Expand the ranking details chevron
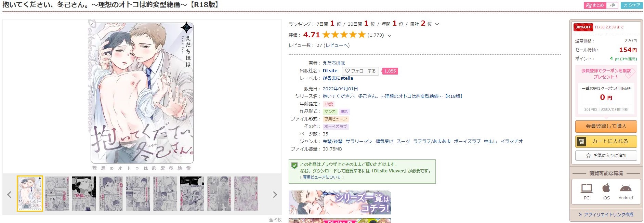644x223 pixels. 437,24
